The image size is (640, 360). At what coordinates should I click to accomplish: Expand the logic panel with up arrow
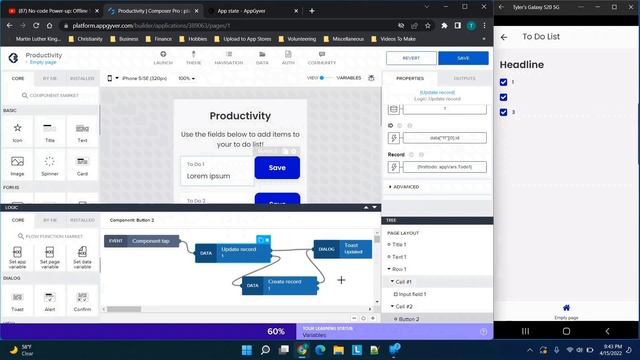click(366, 207)
